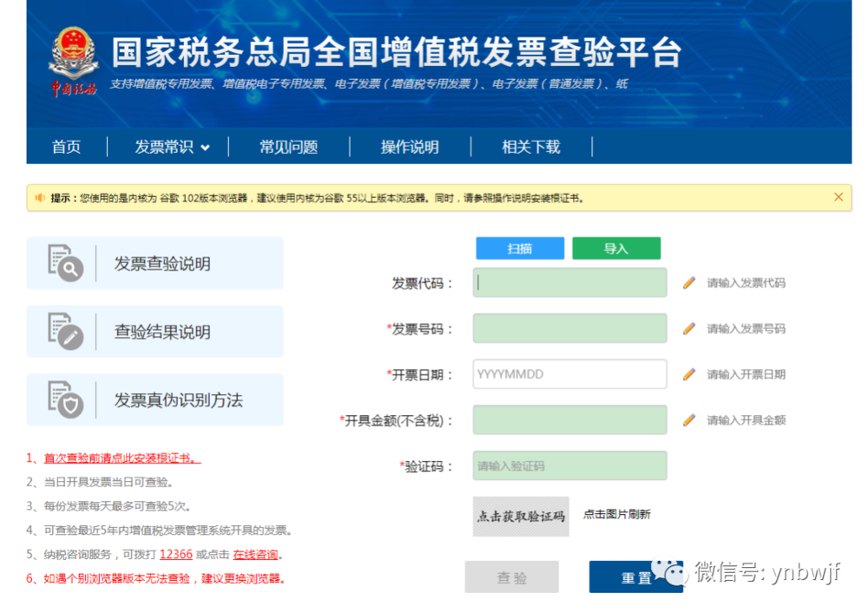Click the 12366 hotline link

tap(176, 554)
